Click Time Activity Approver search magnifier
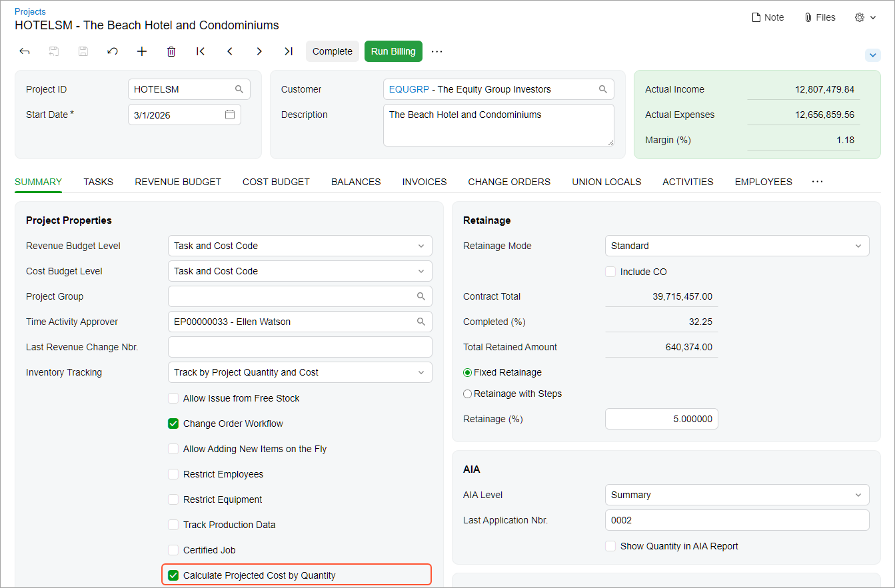Viewport: 895px width, 588px height. point(421,322)
